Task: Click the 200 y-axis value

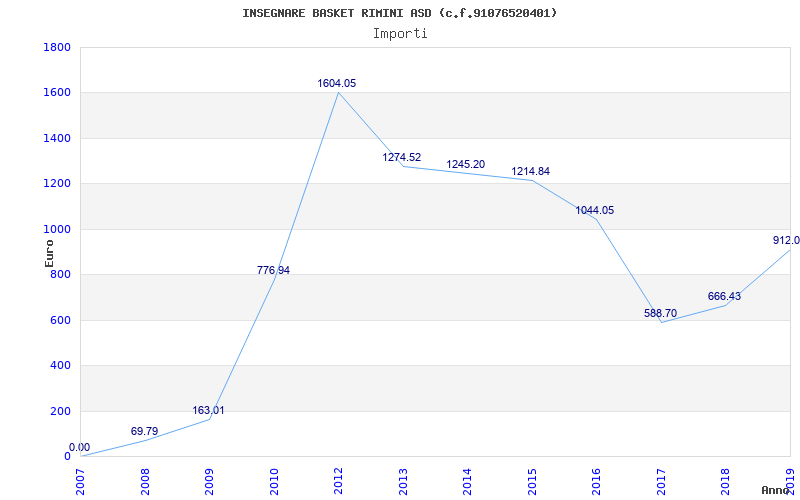Action: (x=60, y=411)
